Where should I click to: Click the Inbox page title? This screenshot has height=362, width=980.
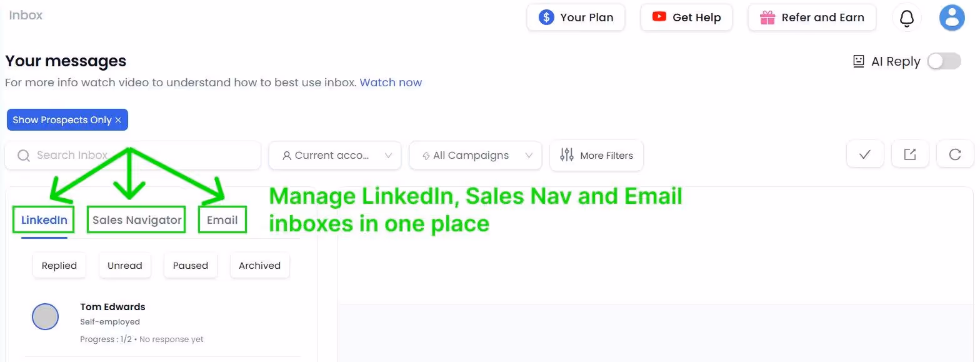tap(26, 16)
